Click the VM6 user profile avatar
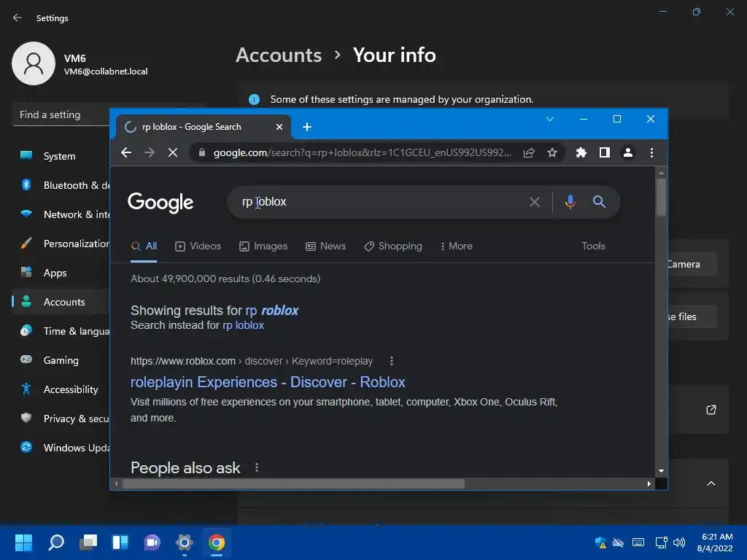747x560 pixels. (34, 63)
